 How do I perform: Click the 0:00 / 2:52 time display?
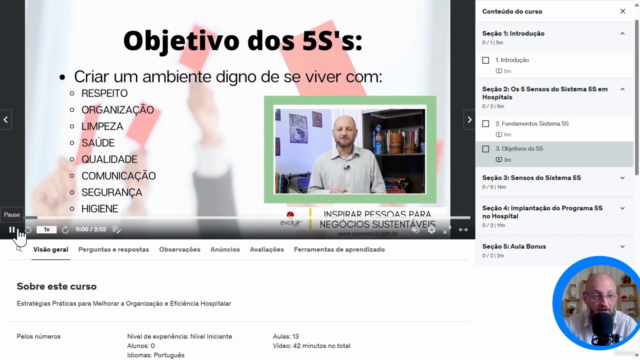pyautogui.click(x=91, y=229)
